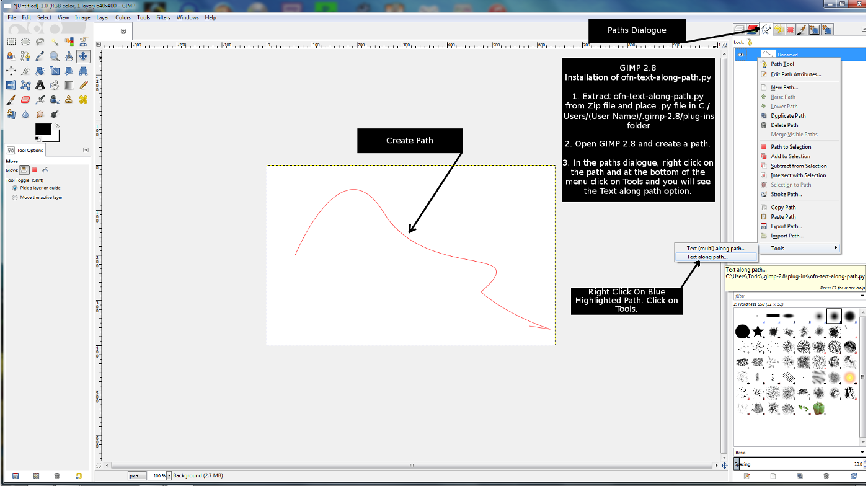
Task: Click the delete brush trash button
Action: (826, 475)
